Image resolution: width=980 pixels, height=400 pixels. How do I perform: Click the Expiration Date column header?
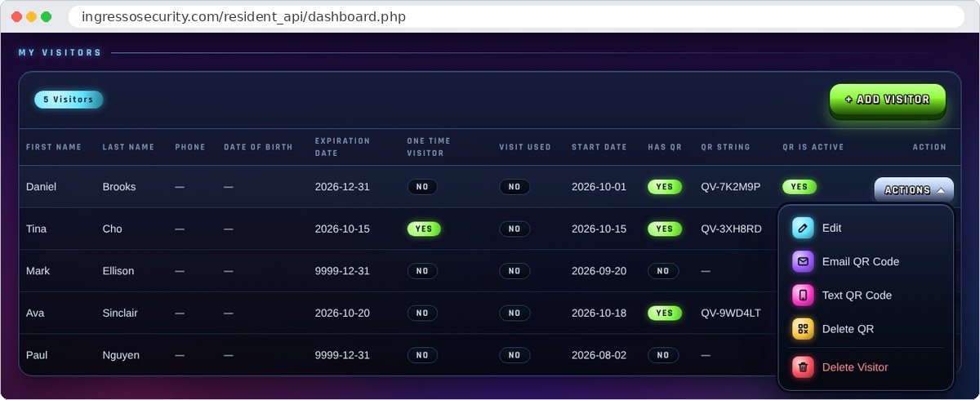tap(343, 147)
